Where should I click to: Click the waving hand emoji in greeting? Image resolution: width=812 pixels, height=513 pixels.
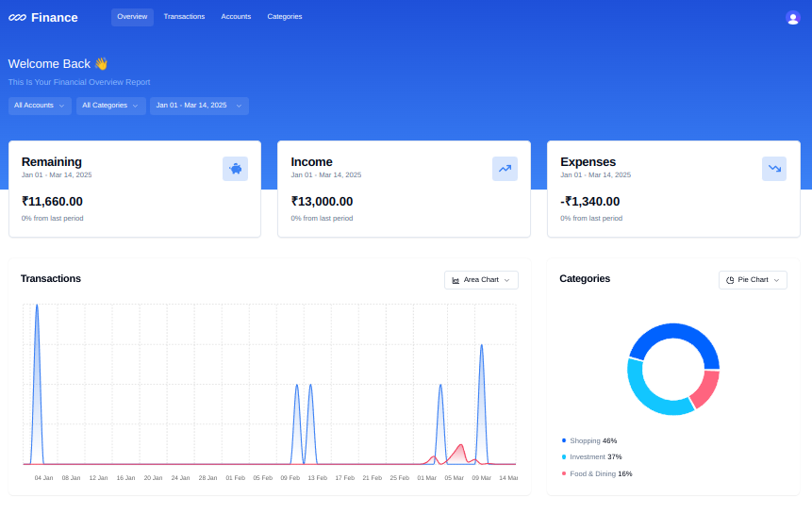click(x=101, y=63)
